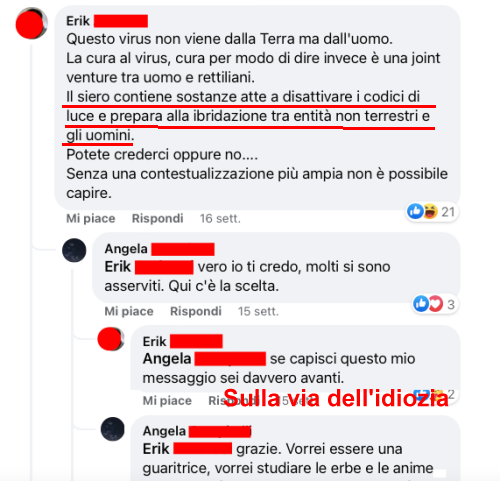View the 21 reactions on Erik's comment
Image resolution: width=500 pixels, height=481 pixels.
[432, 211]
